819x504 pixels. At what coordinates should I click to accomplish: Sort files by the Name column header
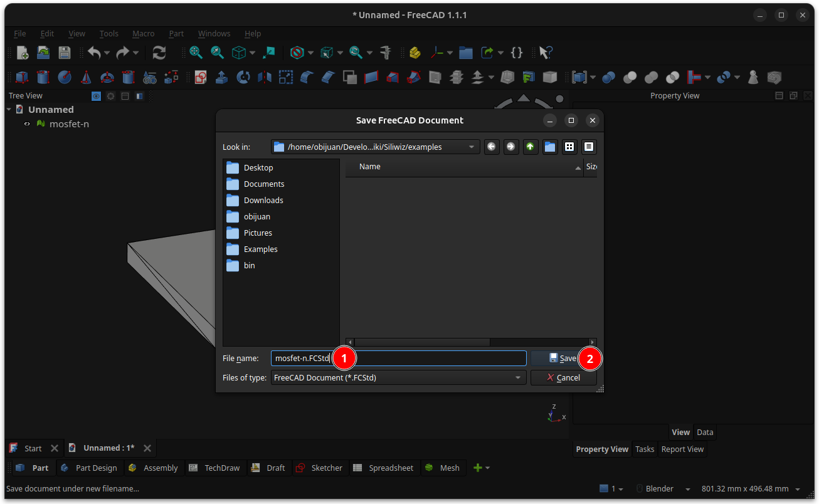click(x=464, y=167)
